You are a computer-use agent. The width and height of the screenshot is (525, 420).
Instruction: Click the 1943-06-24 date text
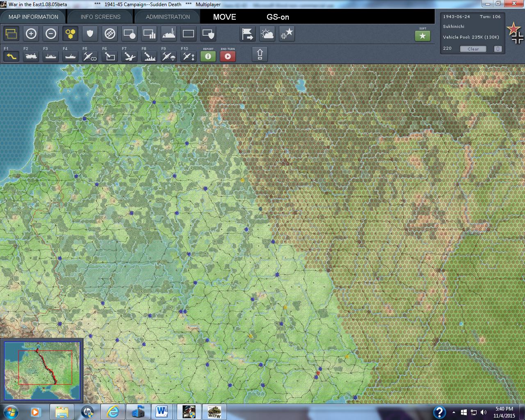457,17
